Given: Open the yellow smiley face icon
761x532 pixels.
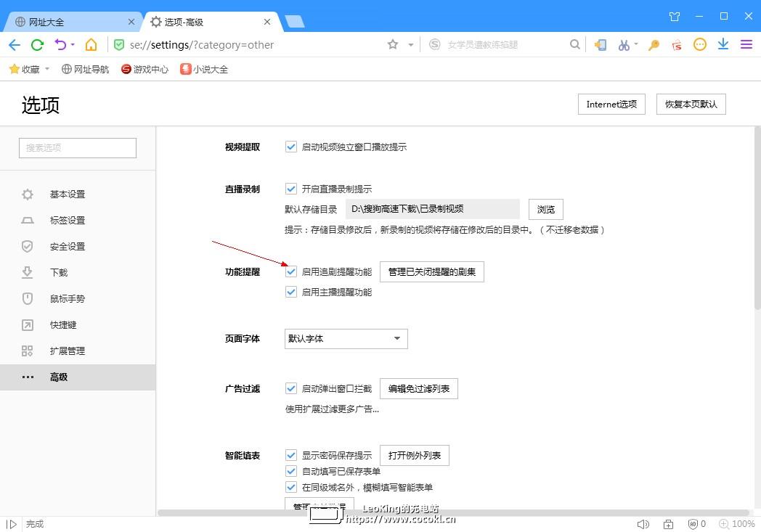Looking at the screenshot, I should click(700, 44).
